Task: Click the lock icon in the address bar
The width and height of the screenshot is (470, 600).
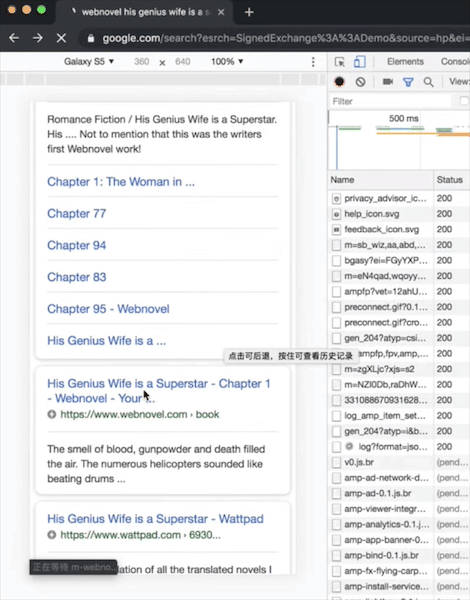Action: [x=91, y=38]
